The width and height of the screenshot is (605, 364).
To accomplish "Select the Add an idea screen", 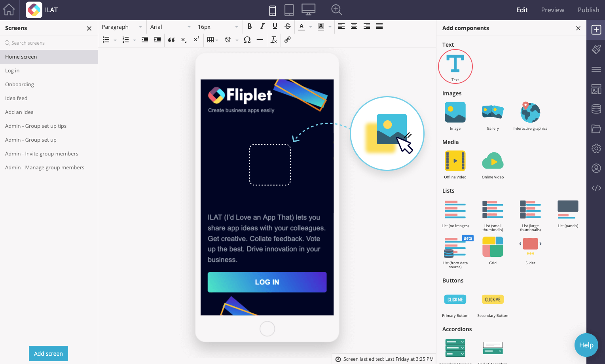I will point(49,112).
